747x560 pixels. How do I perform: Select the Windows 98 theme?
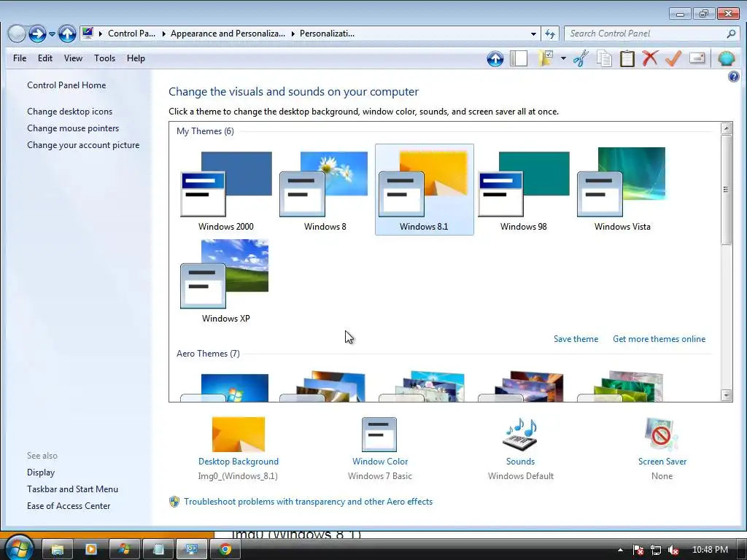pos(523,190)
